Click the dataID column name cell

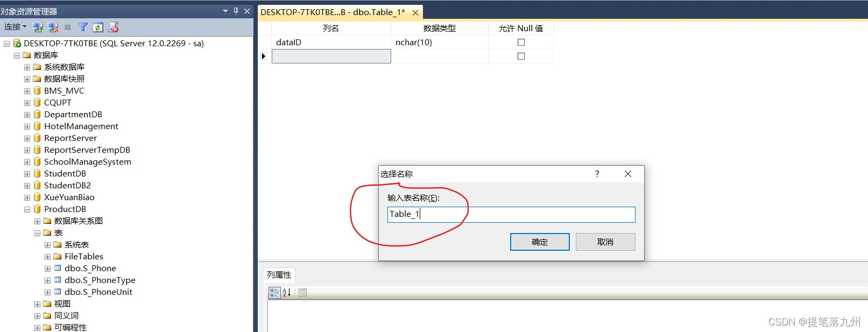point(331,42)
